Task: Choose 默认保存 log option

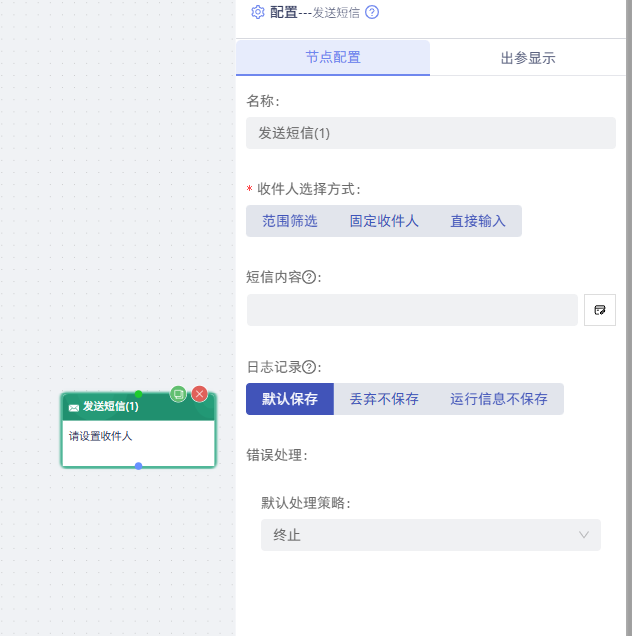Action: (x=290, y=399)
